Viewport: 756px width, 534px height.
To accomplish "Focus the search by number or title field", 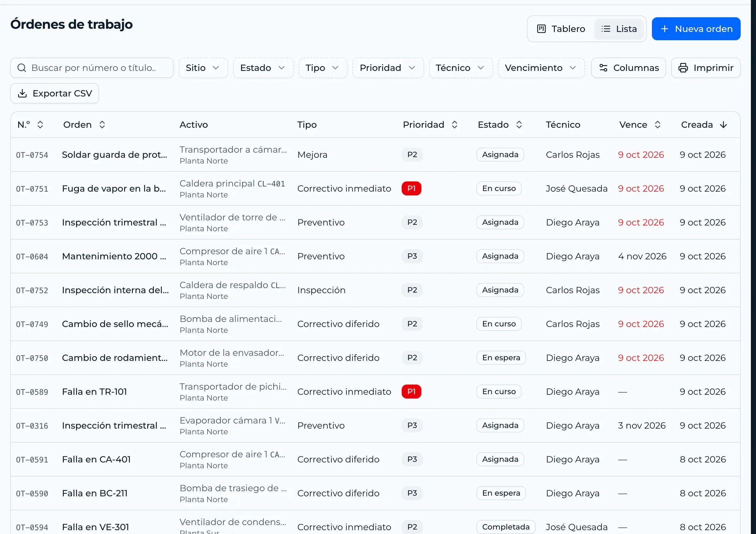I will (92, 68).
